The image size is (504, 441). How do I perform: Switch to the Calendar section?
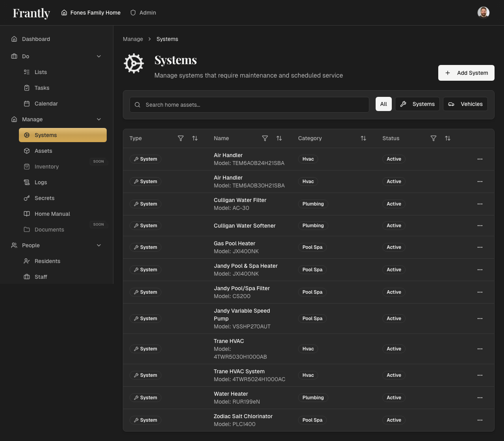(x=46, y=104)
